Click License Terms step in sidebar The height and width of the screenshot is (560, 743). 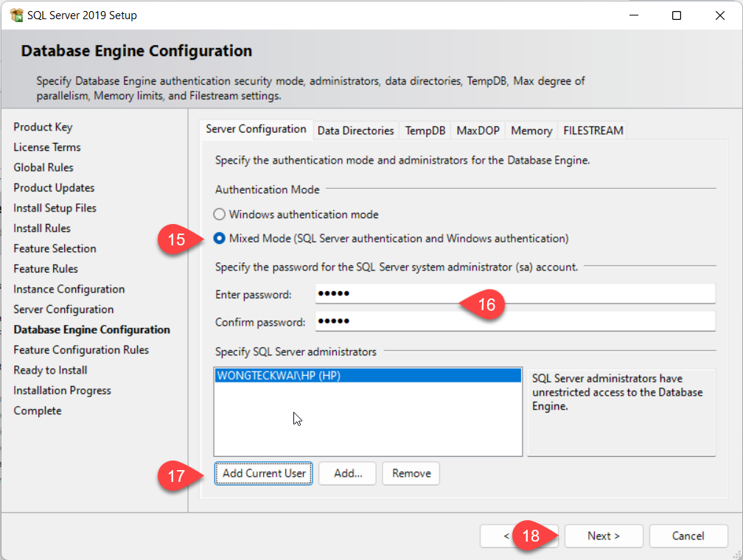click(47, 147)
